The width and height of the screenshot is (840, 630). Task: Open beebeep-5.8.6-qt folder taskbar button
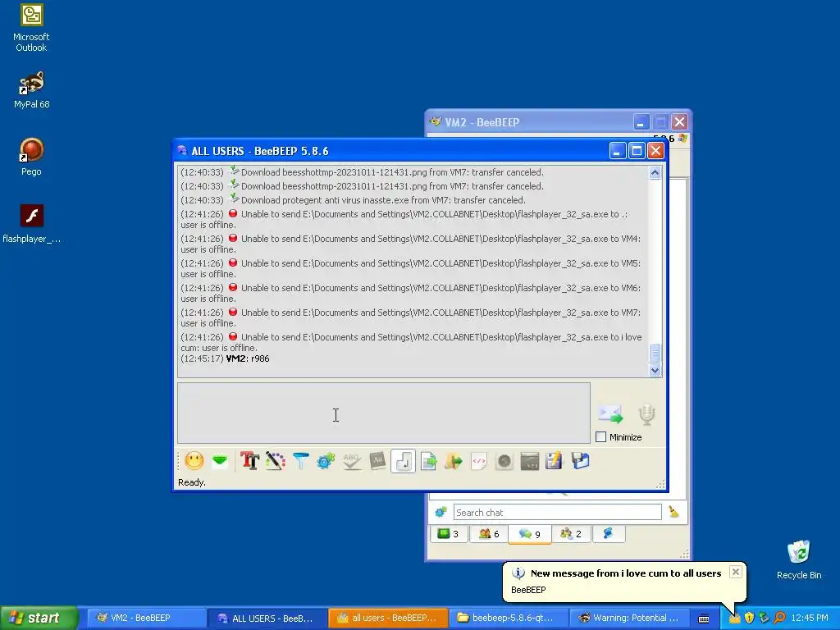tap(507, 619)
